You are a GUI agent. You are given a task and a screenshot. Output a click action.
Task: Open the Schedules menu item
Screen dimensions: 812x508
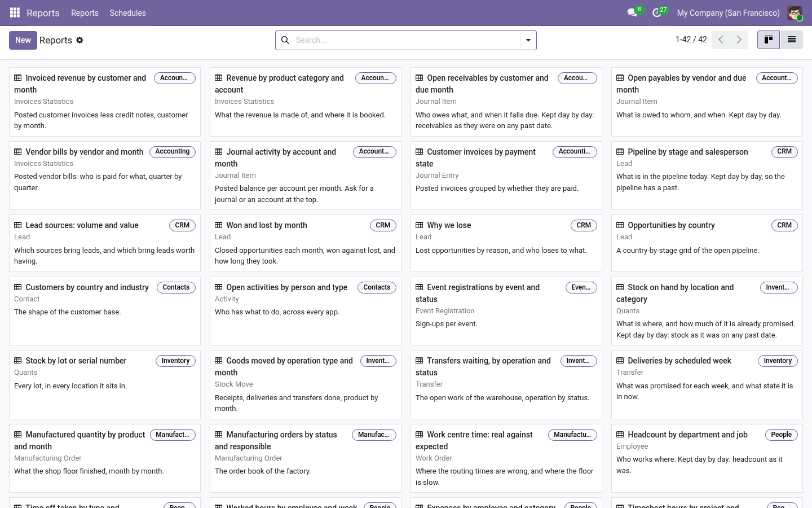(x=128, y=13)
